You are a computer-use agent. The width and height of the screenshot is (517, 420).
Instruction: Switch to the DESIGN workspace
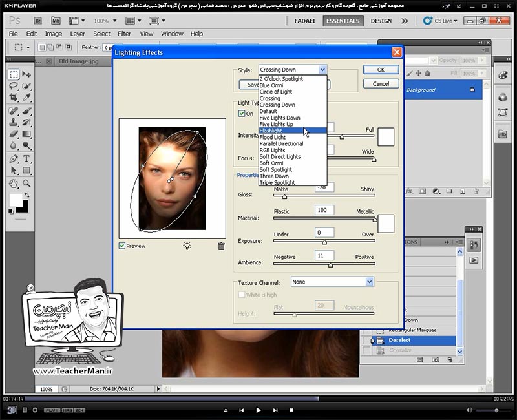click(x=381, y=21)
